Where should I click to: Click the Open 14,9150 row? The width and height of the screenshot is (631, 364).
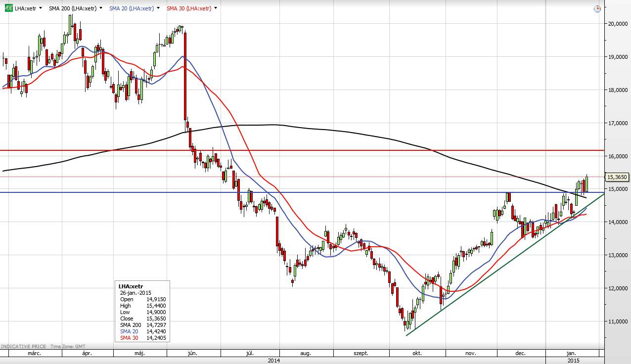pyautogui.click(x=143, y=299)
